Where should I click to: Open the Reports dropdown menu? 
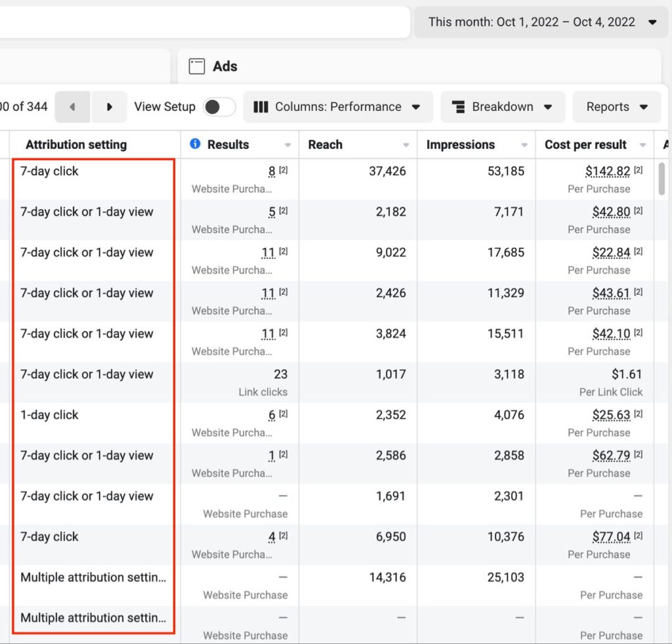(616, 107)
